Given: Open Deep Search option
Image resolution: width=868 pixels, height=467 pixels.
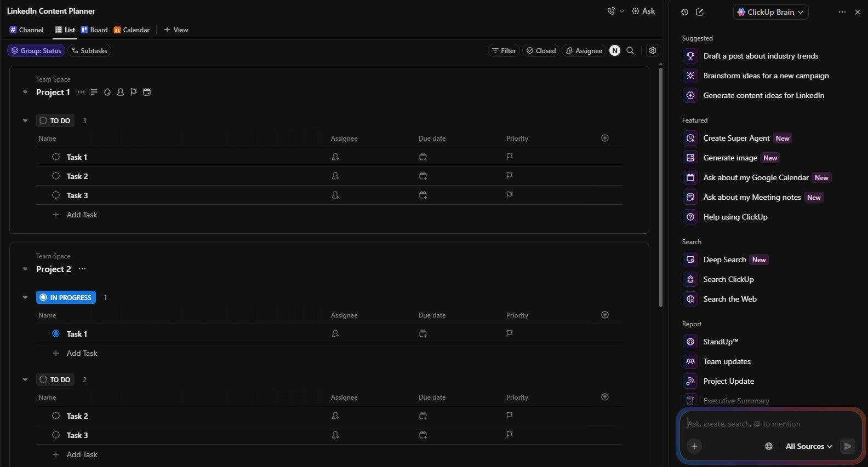Looking at the screenshot, I should coord(725,260).
